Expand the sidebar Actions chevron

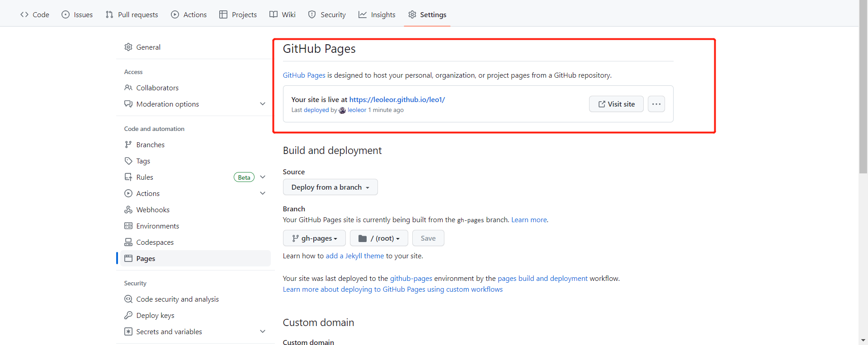point(263,193)
